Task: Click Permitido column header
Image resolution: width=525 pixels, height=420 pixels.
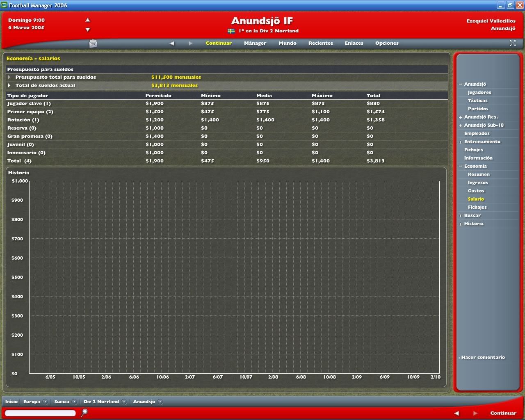Action: pos(158,96)
